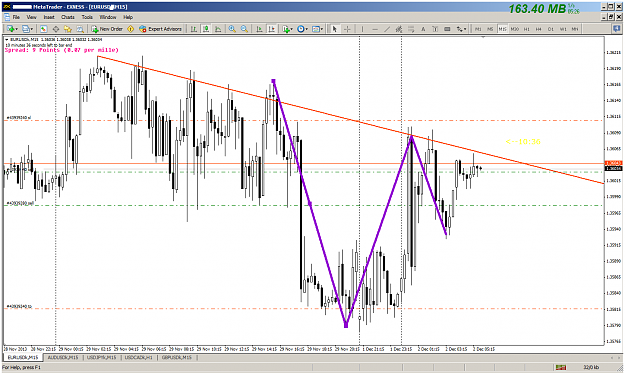Switch chart to candlesticks type
Image resolution: width=625 pixels, height=373 pixels.
(206, 29)
